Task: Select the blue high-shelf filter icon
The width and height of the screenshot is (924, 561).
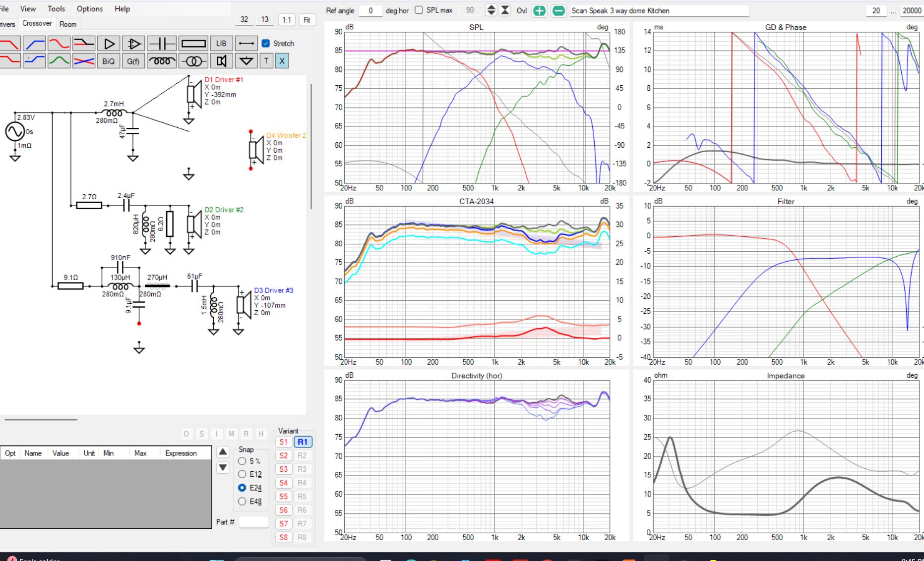Action: [34, 61]
